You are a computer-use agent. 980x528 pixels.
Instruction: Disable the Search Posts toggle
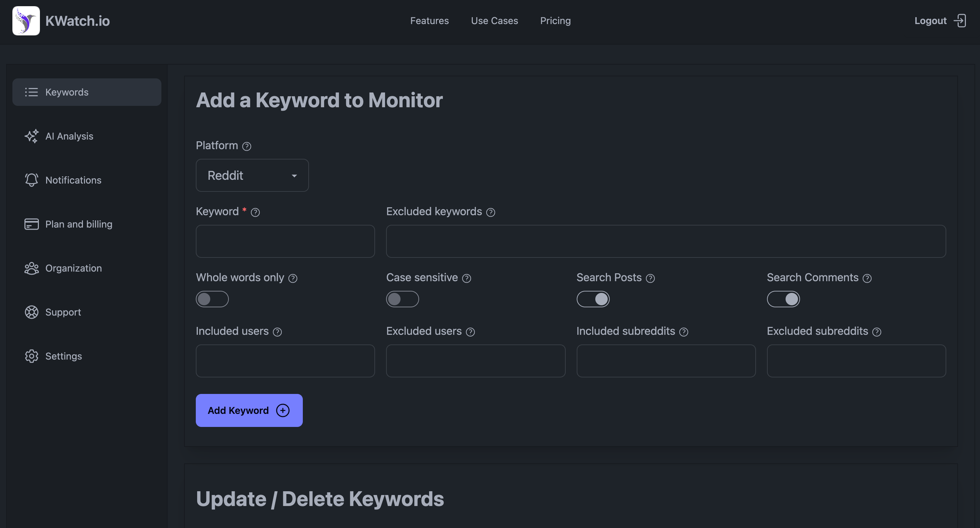pyautogui.click(x=593, y=299)
